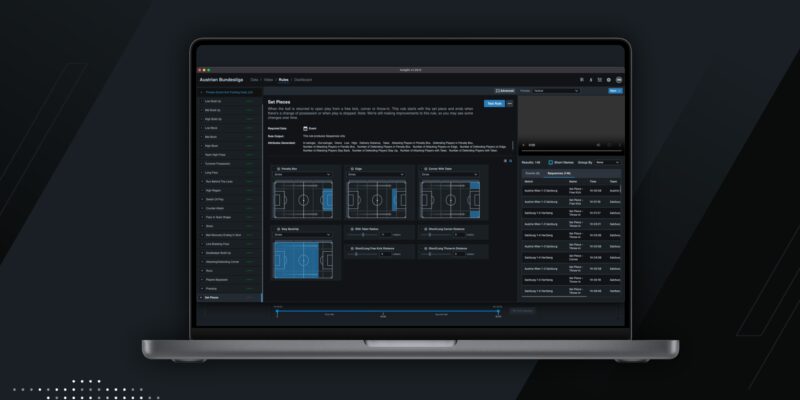Image resolution: width=800 pixels, height=400 pixels.
Task: Open the settings gear icon in header
Action: 608,79
